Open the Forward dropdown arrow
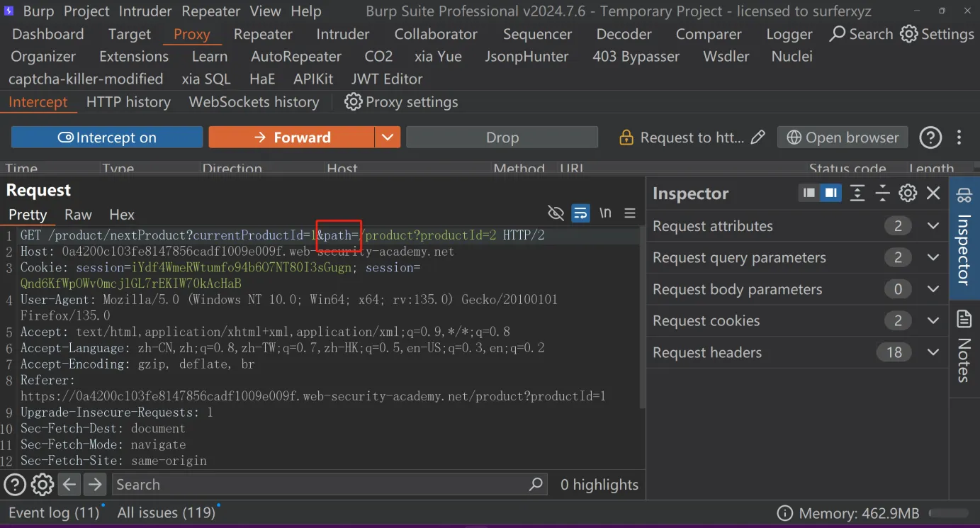Image resolution: width=980 pixels, height=528 pixels. pos(388,137)
